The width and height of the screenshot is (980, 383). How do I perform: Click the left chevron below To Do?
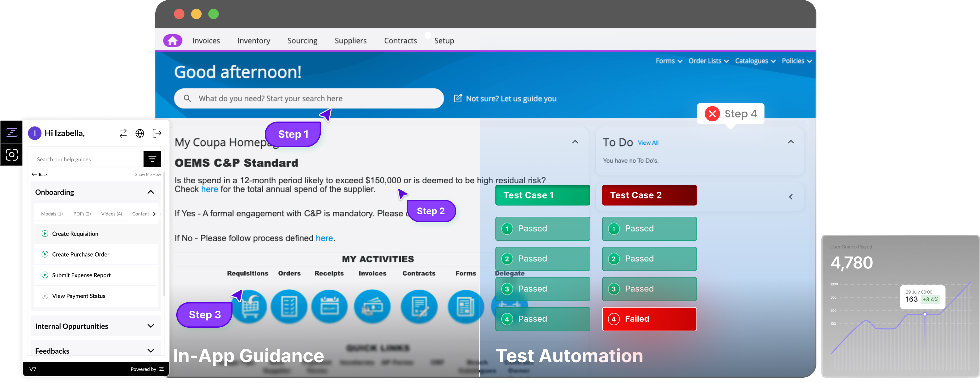[x=790, y=197]
